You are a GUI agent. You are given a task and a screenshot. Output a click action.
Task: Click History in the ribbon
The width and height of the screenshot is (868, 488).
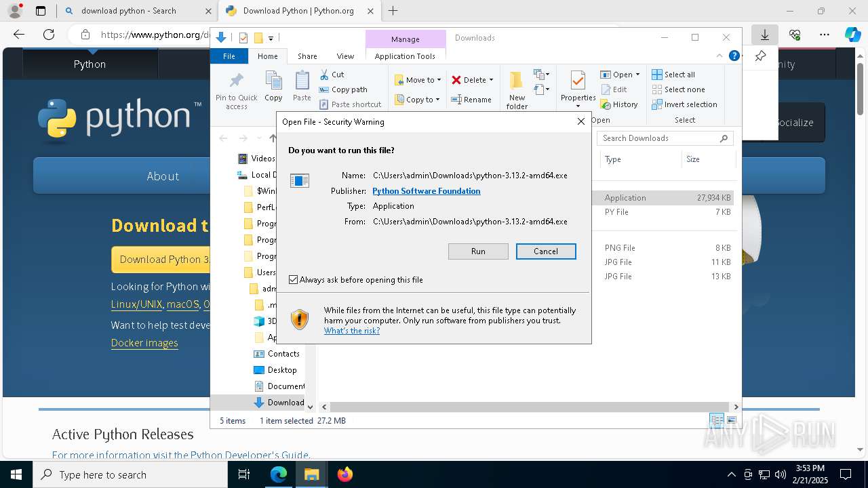(619, 104)
